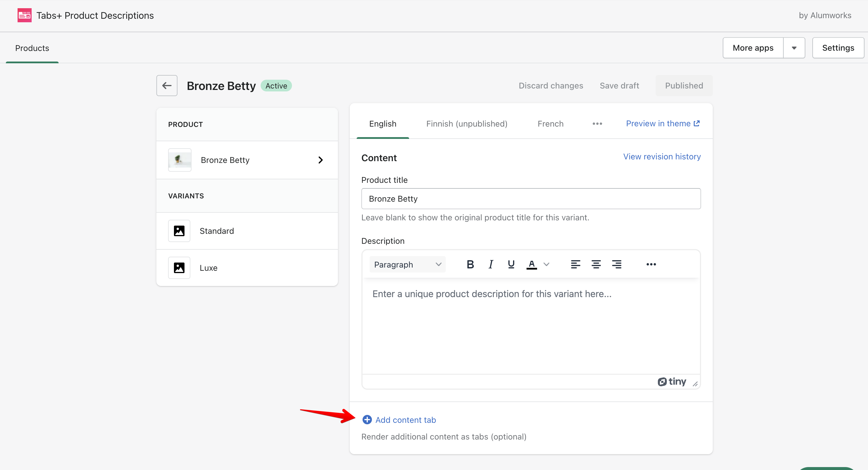Select the Bronze Betty product thumbnail

[x=179, y=160]
